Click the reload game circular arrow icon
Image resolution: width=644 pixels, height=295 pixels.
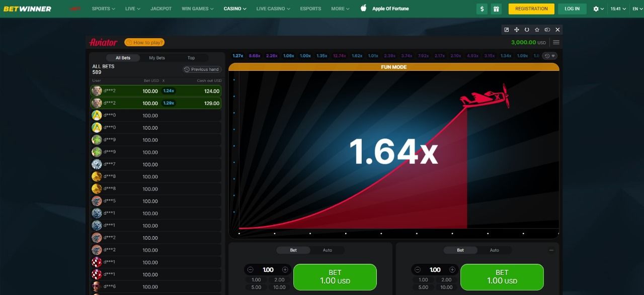tap(527, 30)
